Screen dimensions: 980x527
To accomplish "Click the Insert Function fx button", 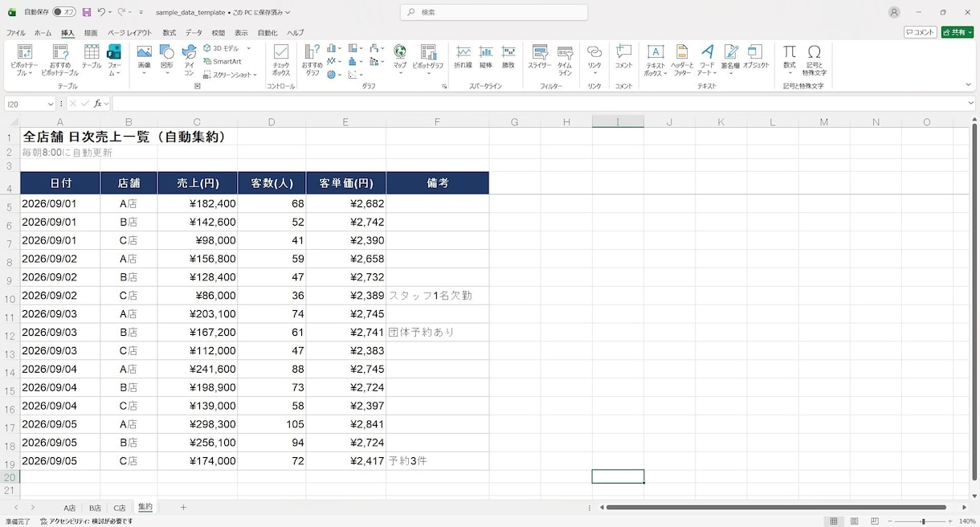I will coord(98,104).
